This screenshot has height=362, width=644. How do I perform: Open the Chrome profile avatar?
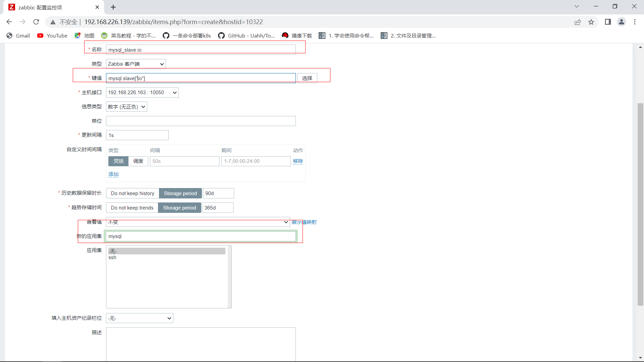click(x=621, y=22)
